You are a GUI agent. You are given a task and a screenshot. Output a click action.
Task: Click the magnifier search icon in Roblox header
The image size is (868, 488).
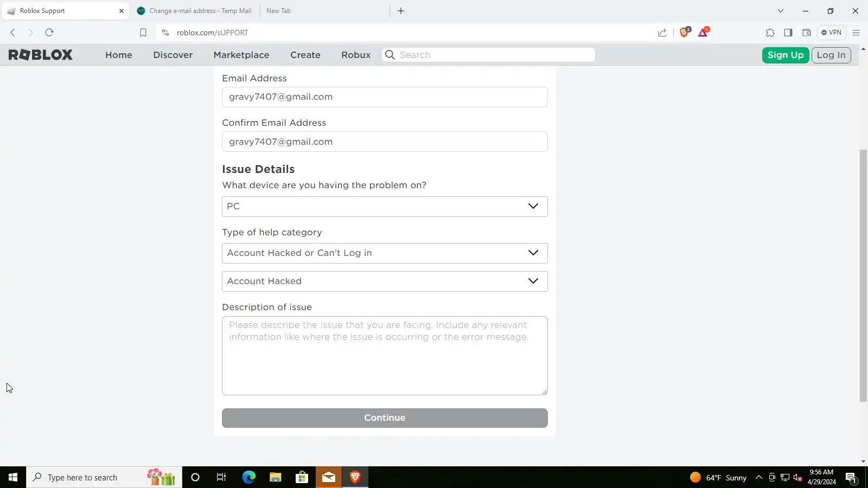coord(390,55)
